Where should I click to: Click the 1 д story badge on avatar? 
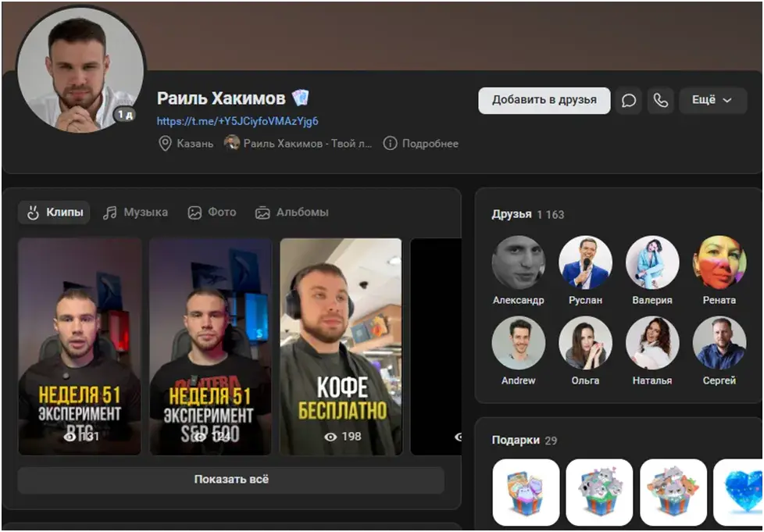click(x=125, y=115)
